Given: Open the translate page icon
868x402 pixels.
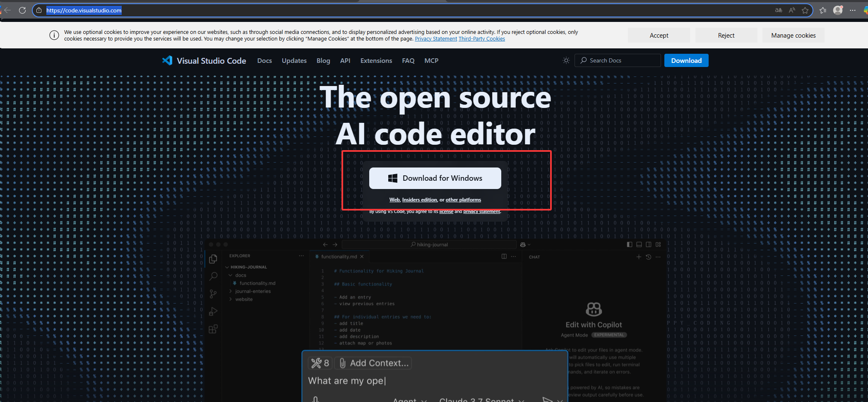Looking at the screenshot, I should click(x=779, y=10).
